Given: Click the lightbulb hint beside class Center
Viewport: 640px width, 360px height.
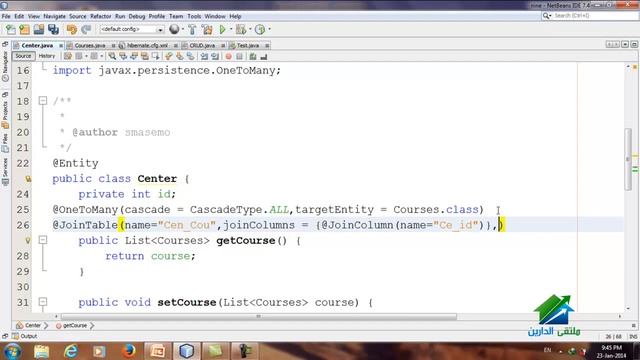Looking at the screenshot, I should [28, 179].
